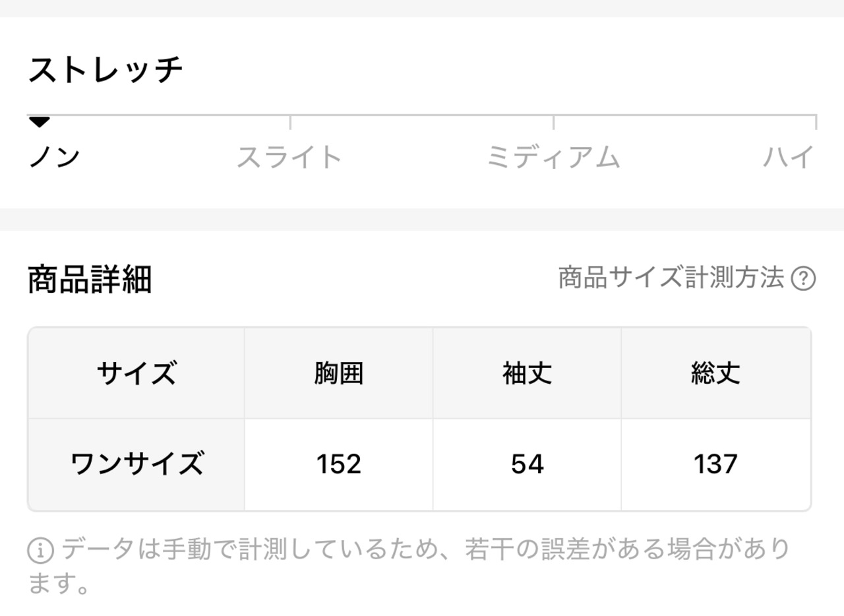Click the chest measurement value 152
The height and width of the screenshot is (616, 844).
tap(339, 464)
